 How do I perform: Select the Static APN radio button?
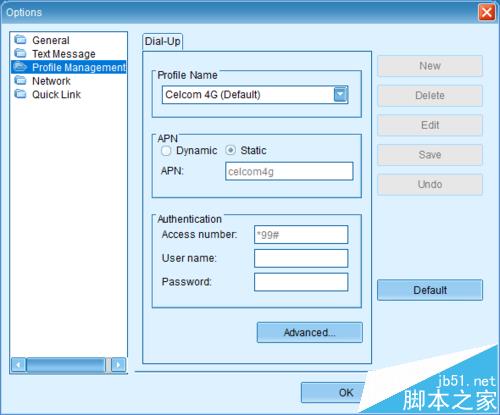tap(230, 150)
